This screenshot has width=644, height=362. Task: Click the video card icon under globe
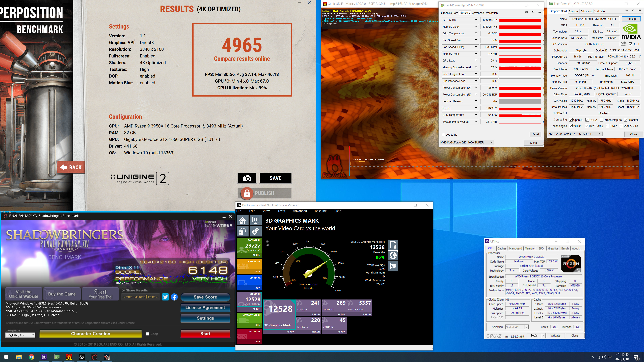point(393,266)
